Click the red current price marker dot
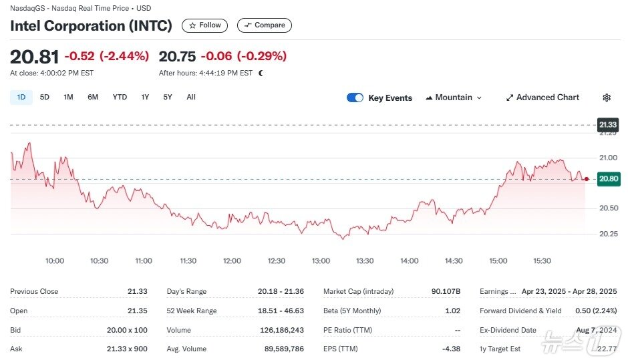 (586, 179)
